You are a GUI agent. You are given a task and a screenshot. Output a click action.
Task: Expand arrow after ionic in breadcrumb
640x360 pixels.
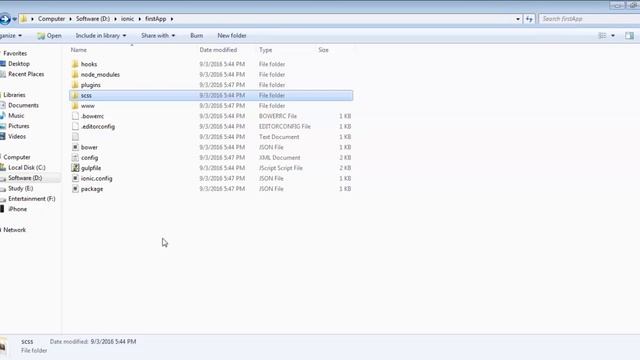[140, 19]
